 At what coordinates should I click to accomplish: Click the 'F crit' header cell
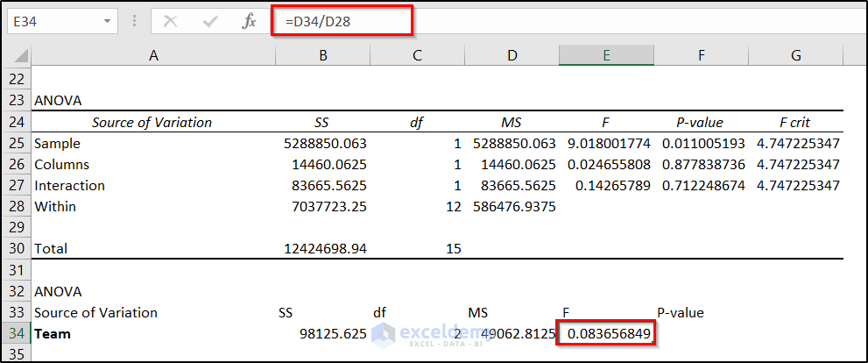796,122
